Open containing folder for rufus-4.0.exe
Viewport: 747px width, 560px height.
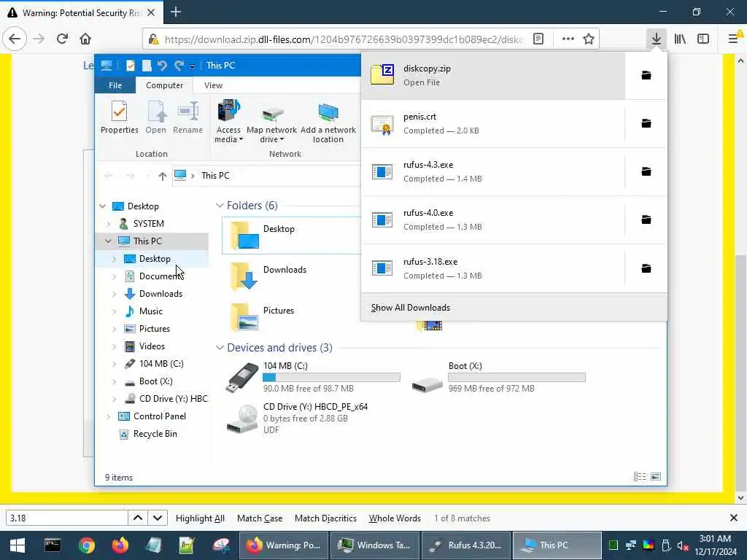point(646,219)
